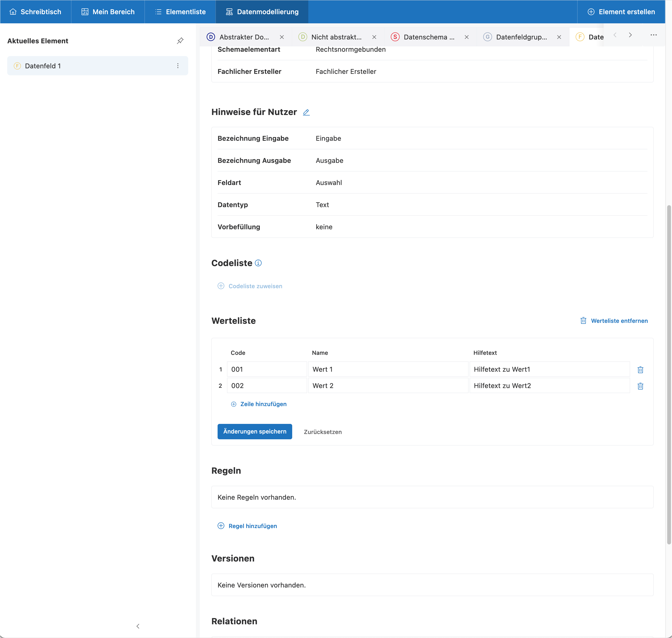Delete Werteliste row 1 with trash icon
This screenshot has width=672, height=638.
pyautogui.click(x=640, y=369)
